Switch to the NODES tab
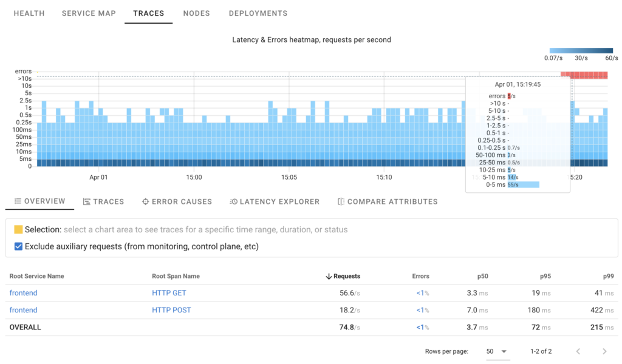622x364 pixels. point(196,13)
